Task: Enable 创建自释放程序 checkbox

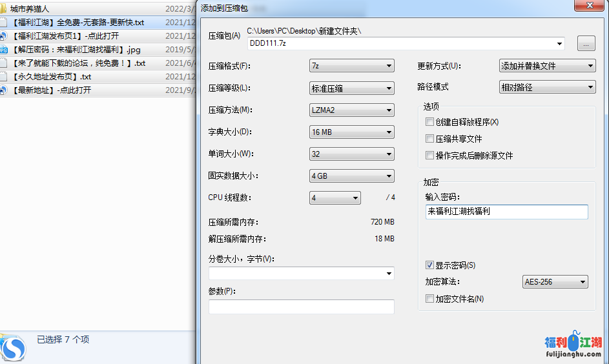Action: (429, 122)
